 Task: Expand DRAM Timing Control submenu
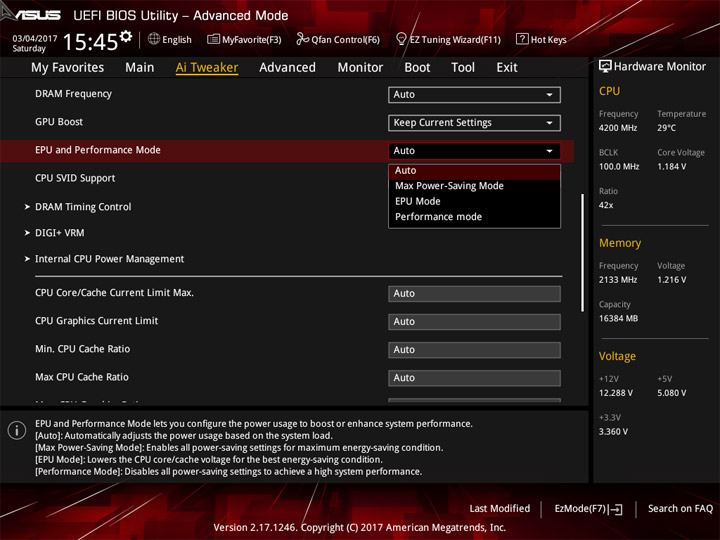83,207
